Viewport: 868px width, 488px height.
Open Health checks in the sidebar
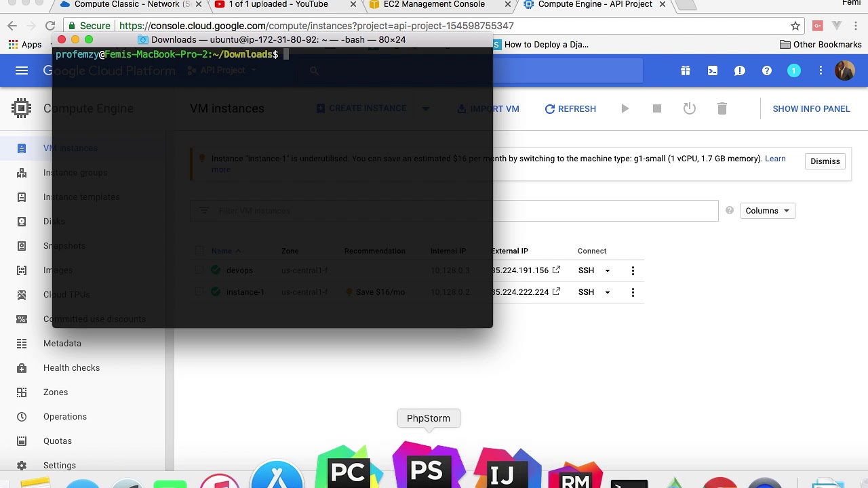tap(71, 368)
